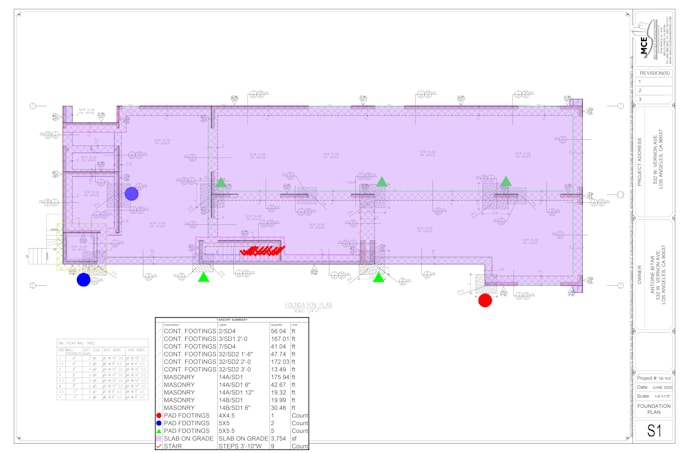680x453 pixels.
Task: Click the 32/SD2 2'-0 label cell
Action: (x=235, y=362)
